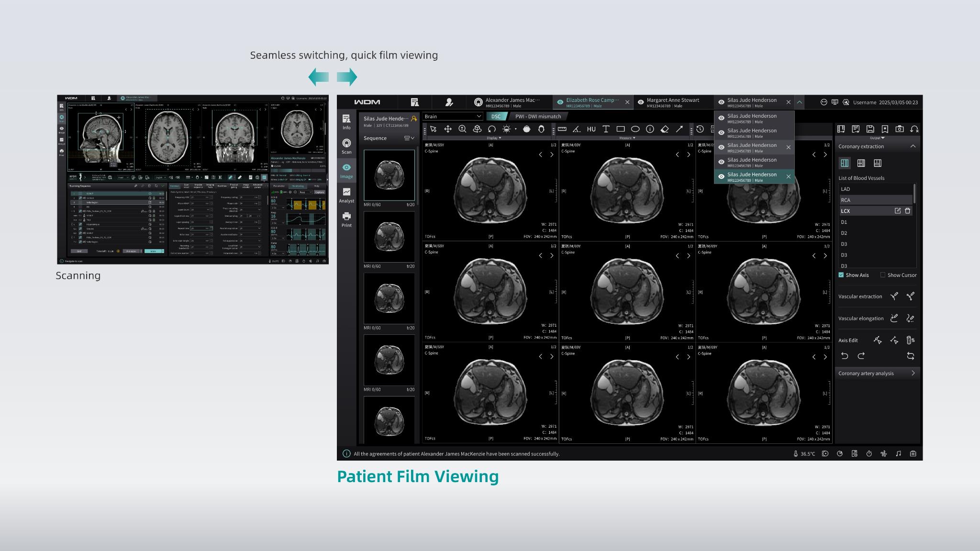Open the Measure toolbar dropdown

tap(627, 138)
